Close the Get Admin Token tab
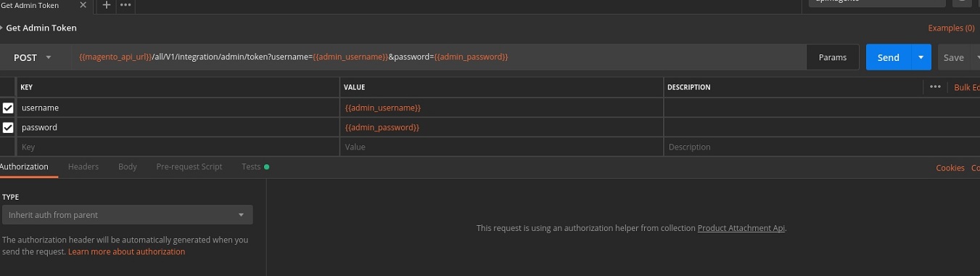This screenshot has width=980, height=276. (81, 5)
